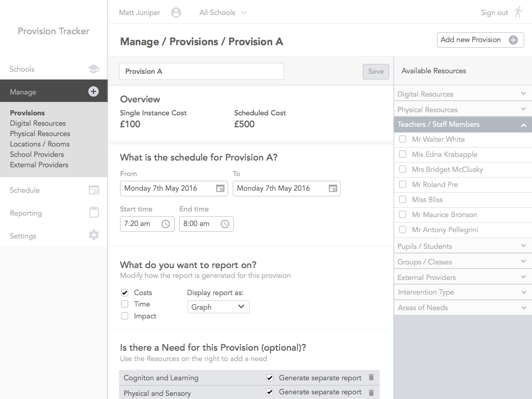The width and height of the screenshot is (532, 399).
Task: Expand the Intervention Type section
Action: tap(463, 292)
